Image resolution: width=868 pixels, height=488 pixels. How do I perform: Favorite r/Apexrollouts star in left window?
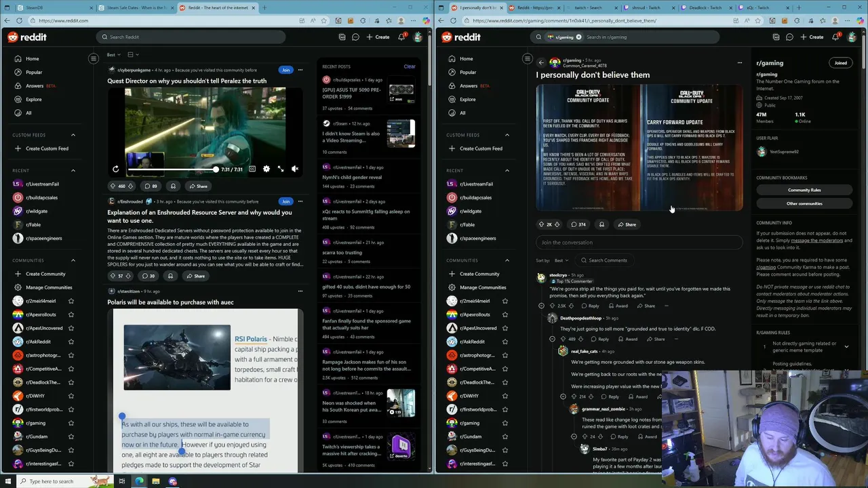(x=71, y=314)
